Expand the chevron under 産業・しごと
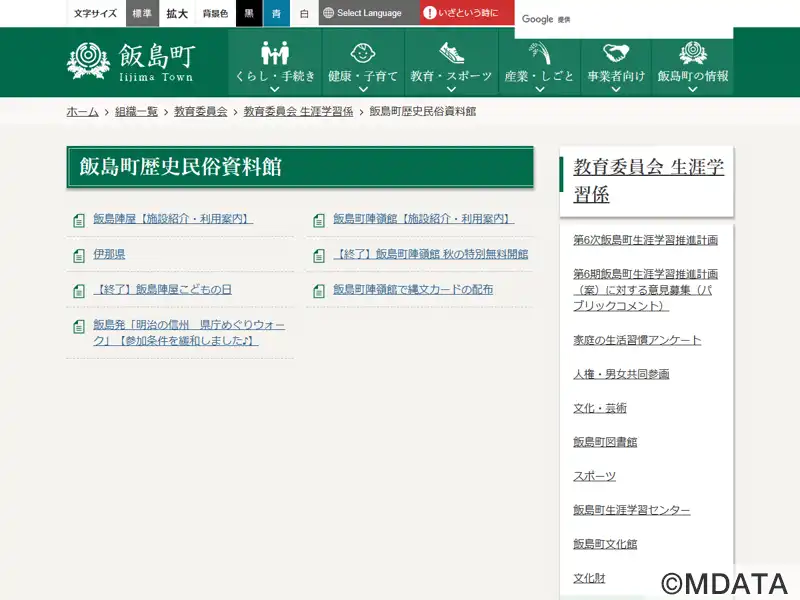Screen dimensions: 800x600 point(539,89)
